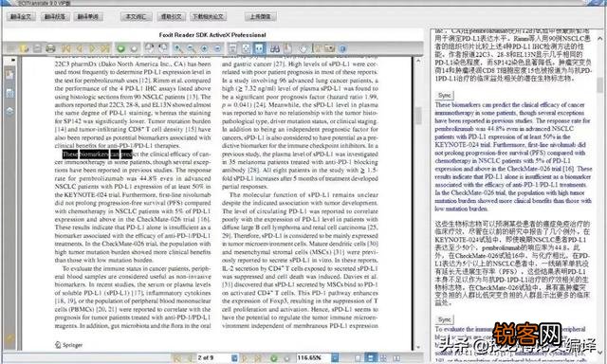Toggle the highlighted fit-width view

coord(259,48)
